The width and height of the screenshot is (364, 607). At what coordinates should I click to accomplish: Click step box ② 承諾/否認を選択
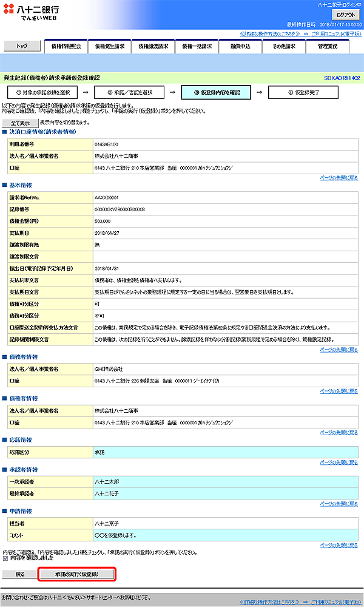coord(129,92)
